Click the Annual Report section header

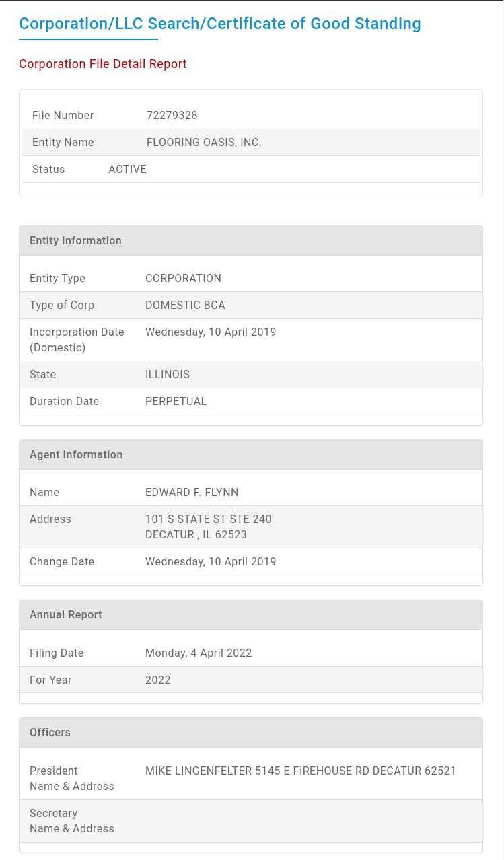(x=66, y=614)
